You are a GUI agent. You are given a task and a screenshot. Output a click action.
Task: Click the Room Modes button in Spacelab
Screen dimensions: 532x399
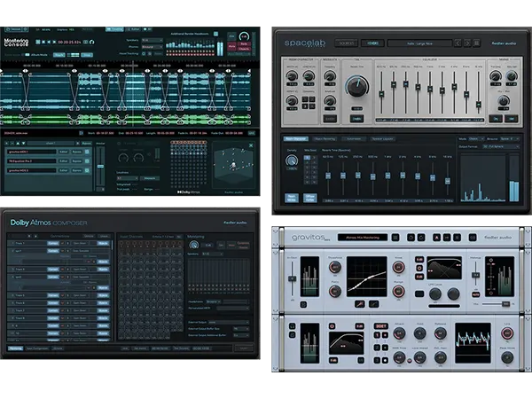pyautogui.click(x=292, y=198)
